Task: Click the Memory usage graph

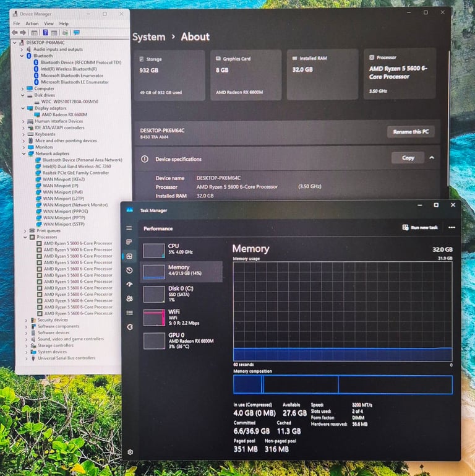Action: pos(343,311)
